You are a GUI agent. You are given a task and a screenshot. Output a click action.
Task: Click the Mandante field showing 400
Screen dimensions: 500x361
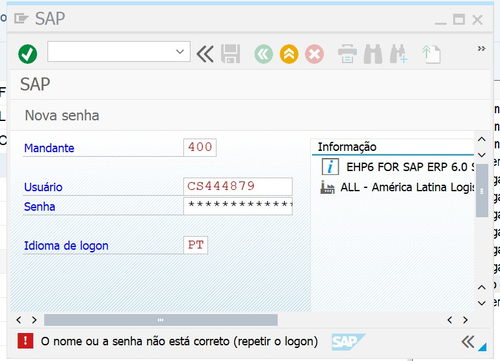click(x=200, y=147)
